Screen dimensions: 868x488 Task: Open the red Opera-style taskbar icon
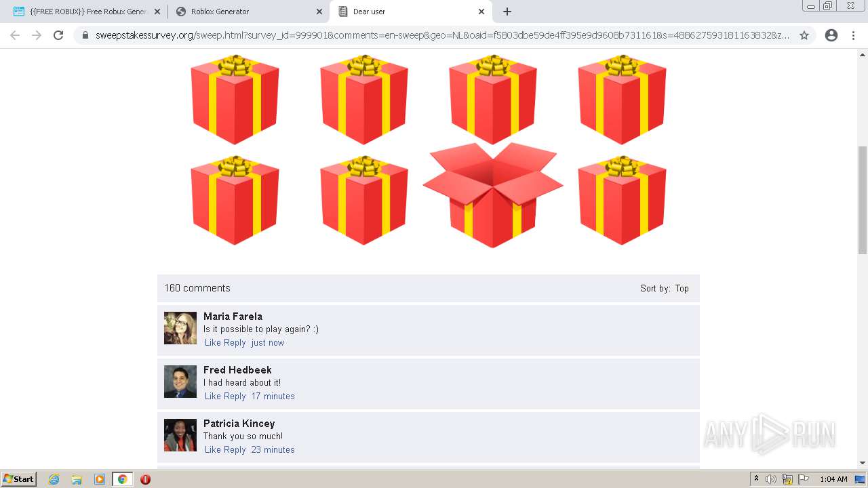coord(145,479)
